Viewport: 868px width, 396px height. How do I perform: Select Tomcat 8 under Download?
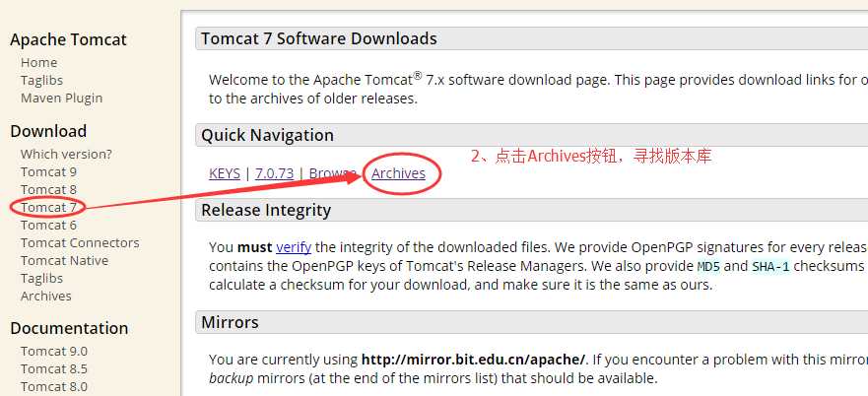[48, 189]
